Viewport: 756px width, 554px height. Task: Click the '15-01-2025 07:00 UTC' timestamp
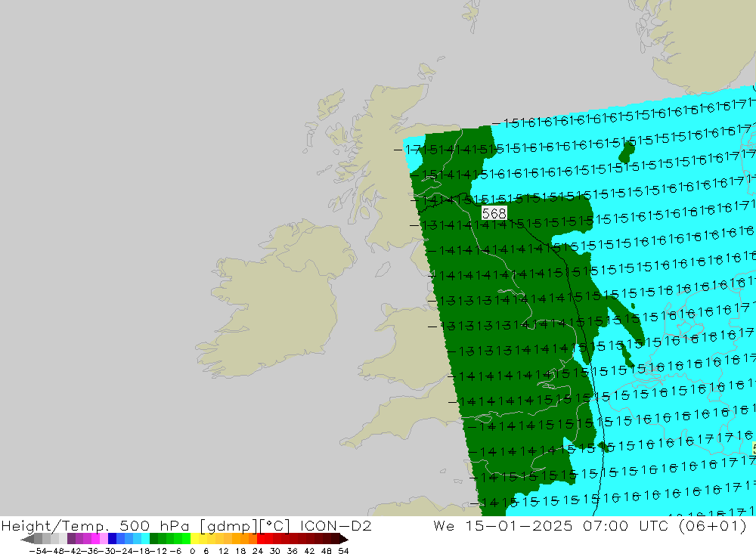click(568, 525)
